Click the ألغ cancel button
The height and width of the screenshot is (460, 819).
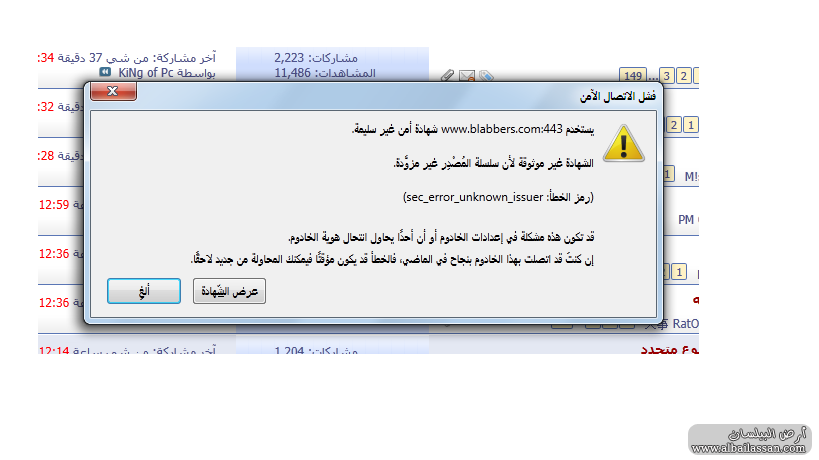[144, 291]
